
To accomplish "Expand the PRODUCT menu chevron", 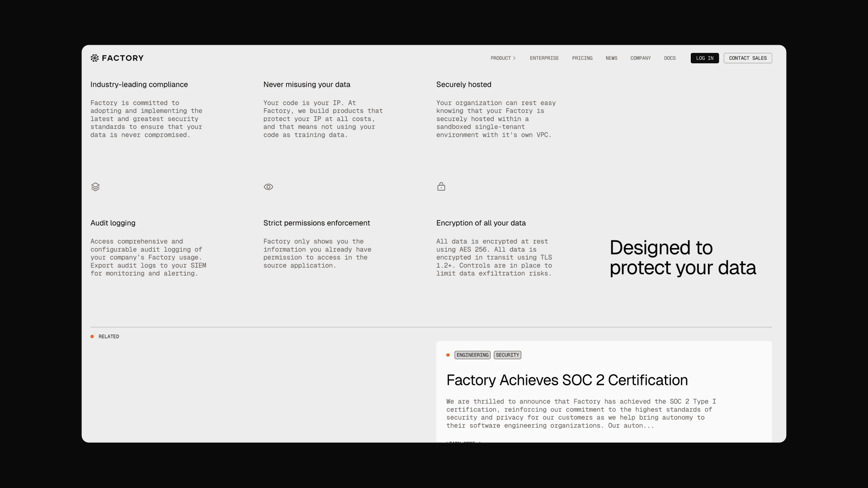I will 514,58.
